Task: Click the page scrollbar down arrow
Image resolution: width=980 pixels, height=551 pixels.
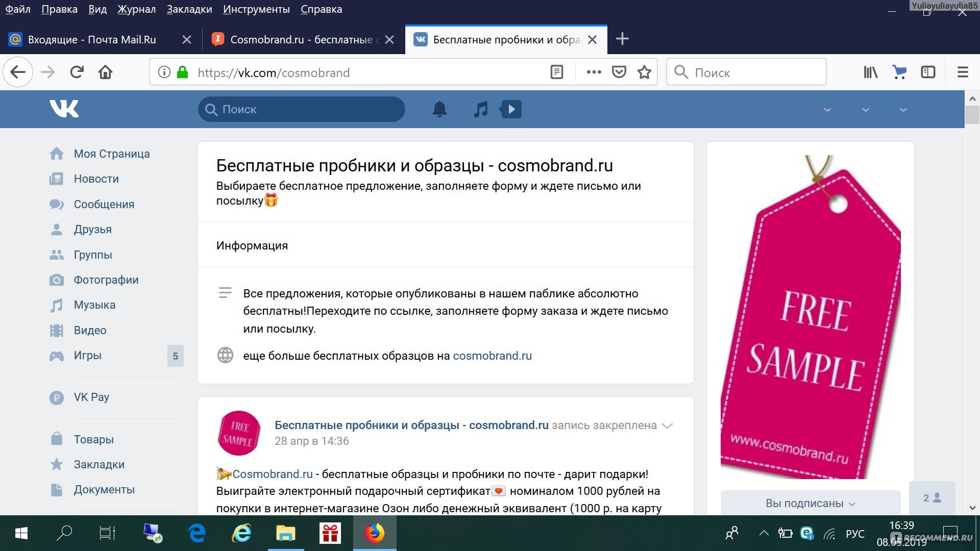Action: point(972,508)
